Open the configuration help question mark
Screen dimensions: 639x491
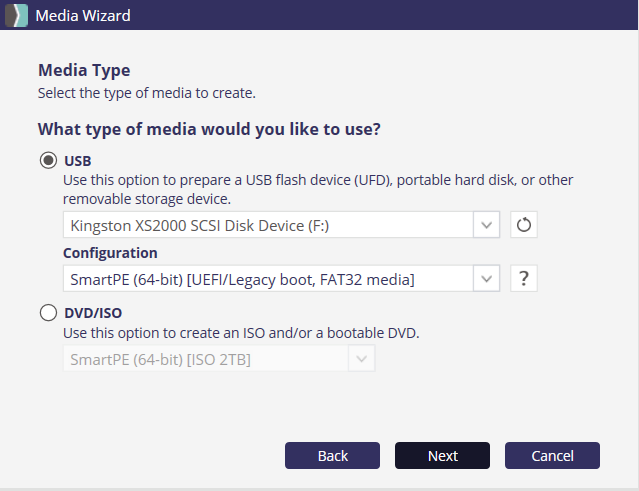(523, 278)
